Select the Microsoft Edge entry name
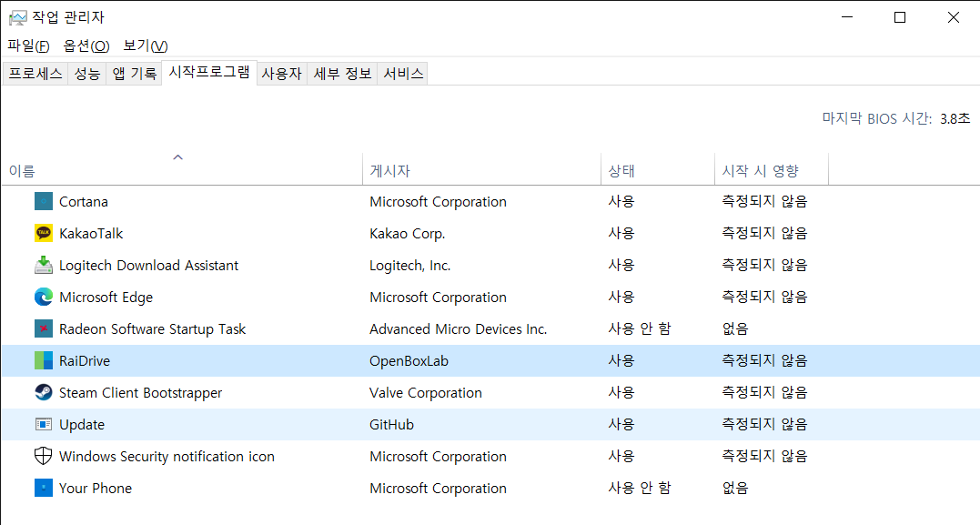980x525 pixels. pos(106,298)
